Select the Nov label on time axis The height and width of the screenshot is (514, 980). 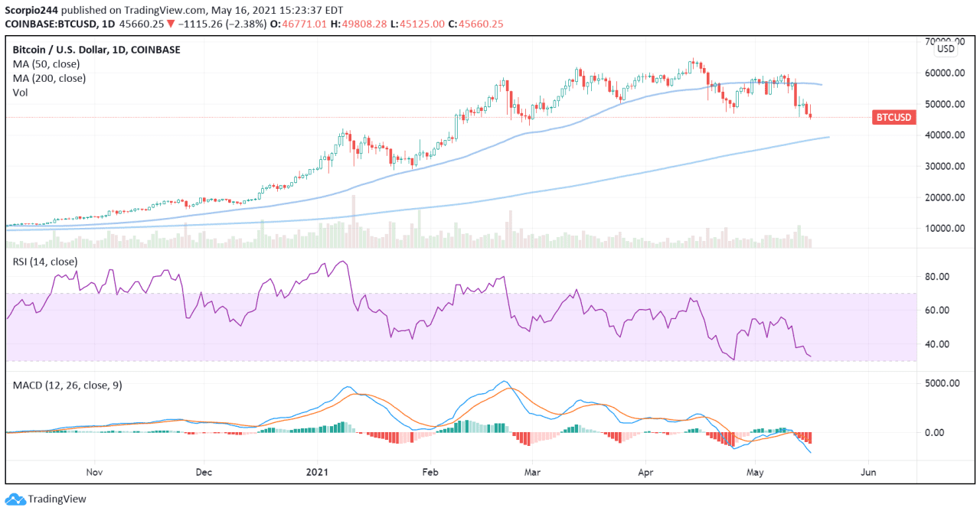94,473
